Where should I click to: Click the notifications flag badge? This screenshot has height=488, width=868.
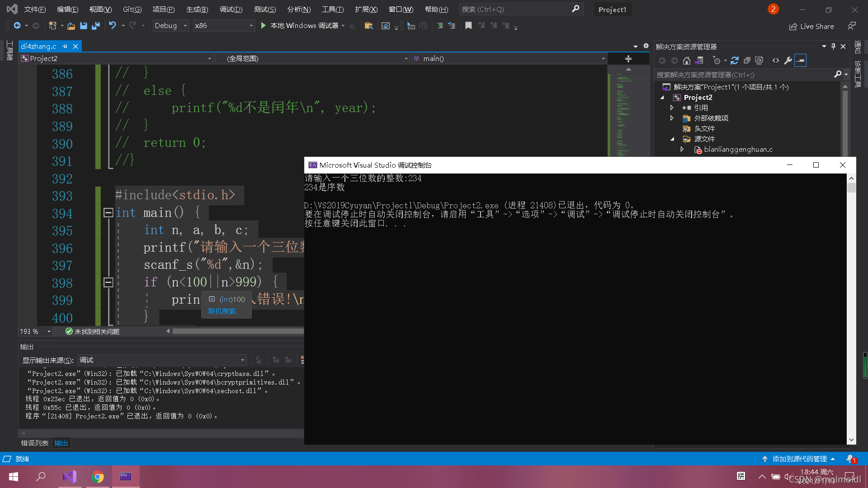click(773, 9)
